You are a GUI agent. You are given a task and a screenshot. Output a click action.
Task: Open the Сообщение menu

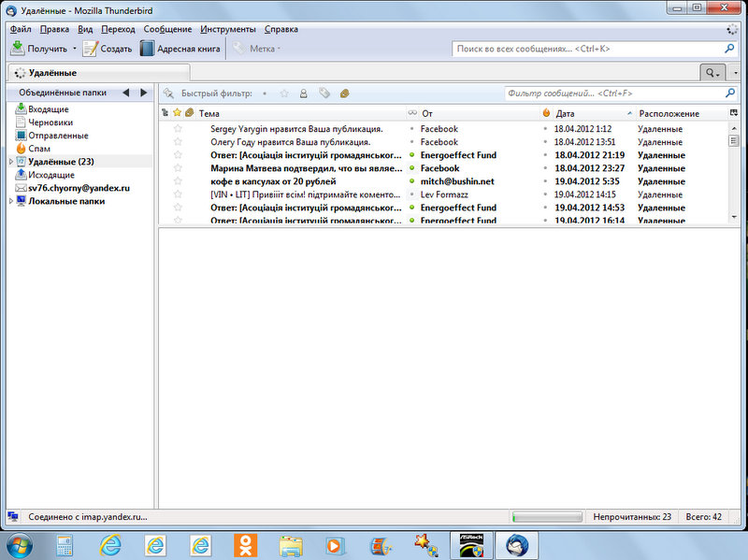168,29
